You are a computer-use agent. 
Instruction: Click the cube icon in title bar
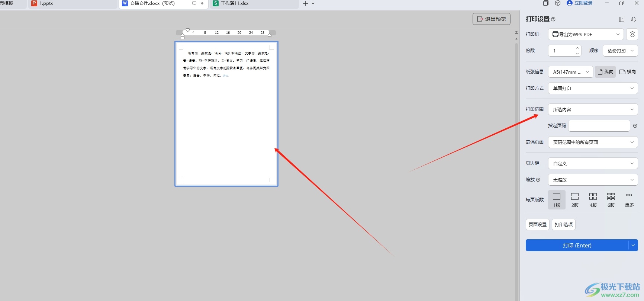point(558,3)
